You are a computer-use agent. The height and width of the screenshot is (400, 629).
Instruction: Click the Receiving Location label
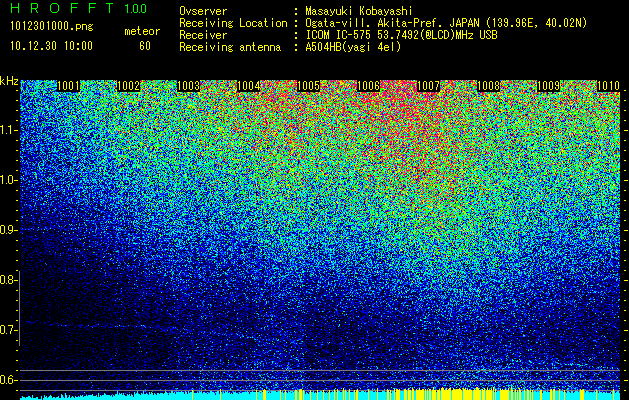pyautogui.click(x=233, y=23)
